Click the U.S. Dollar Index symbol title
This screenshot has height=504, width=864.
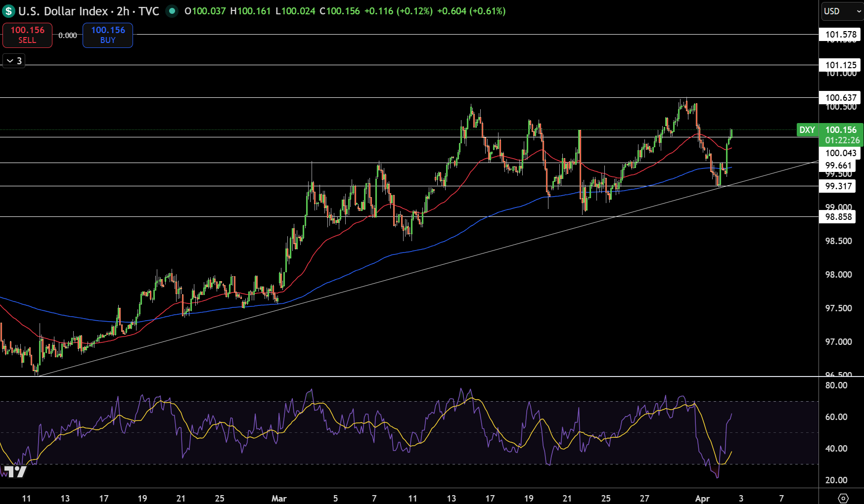click(63, 11)
